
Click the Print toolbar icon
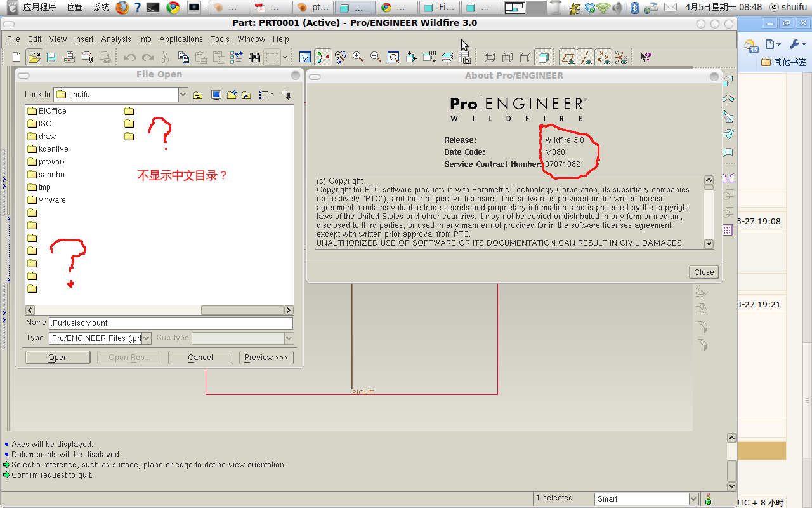point(70,57)
